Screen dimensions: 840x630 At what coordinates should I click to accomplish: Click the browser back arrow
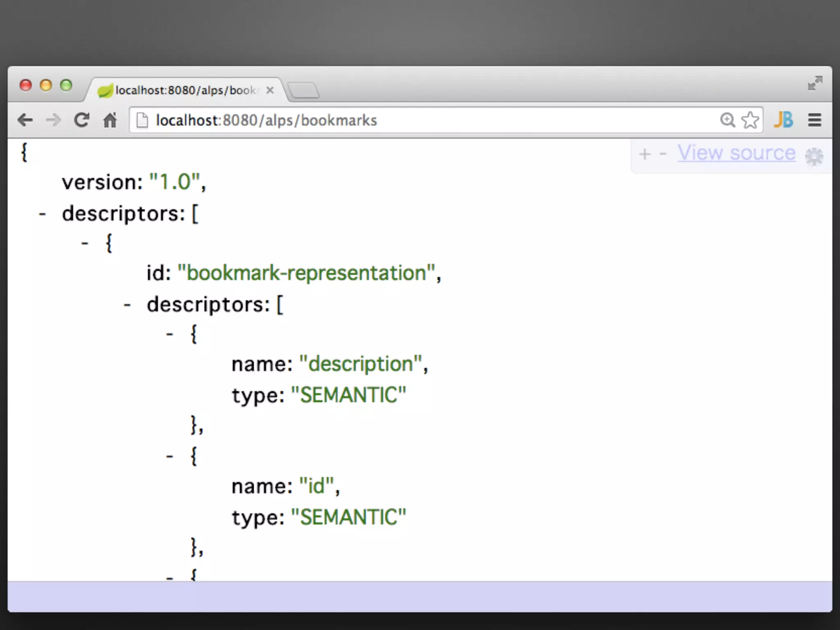(x=25, y=120)
